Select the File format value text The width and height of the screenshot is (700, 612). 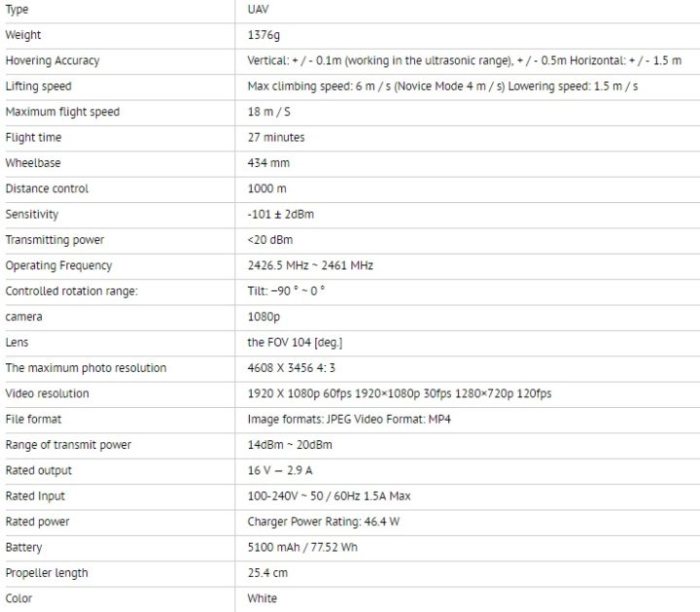click(x=349, y=419)
